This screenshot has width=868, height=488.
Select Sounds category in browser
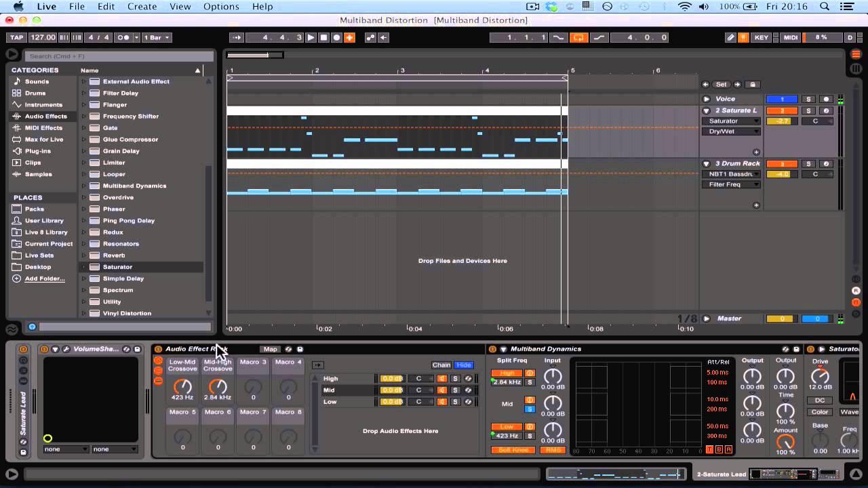[x=37, y=81]
